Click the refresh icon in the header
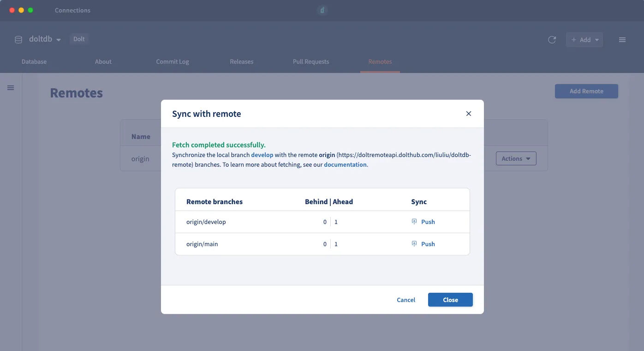This screenshot has width=644, height=351. (552, 40)
